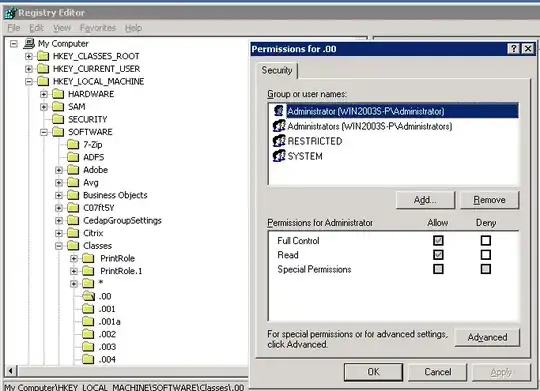Image resolution: width=540 pixels, height=391 pixels.
Task: Expand the HKEY_CLASSES_ROOT node
Action: click(x=29, y=56)
